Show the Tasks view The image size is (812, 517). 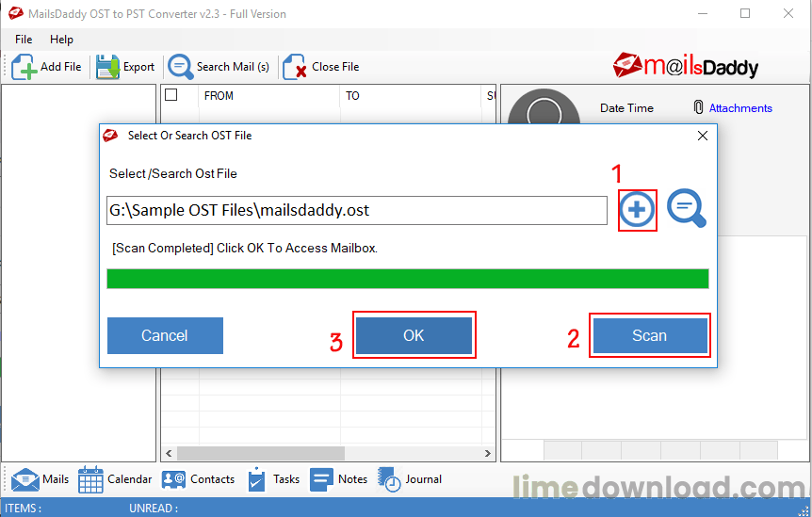coord(273,479)
